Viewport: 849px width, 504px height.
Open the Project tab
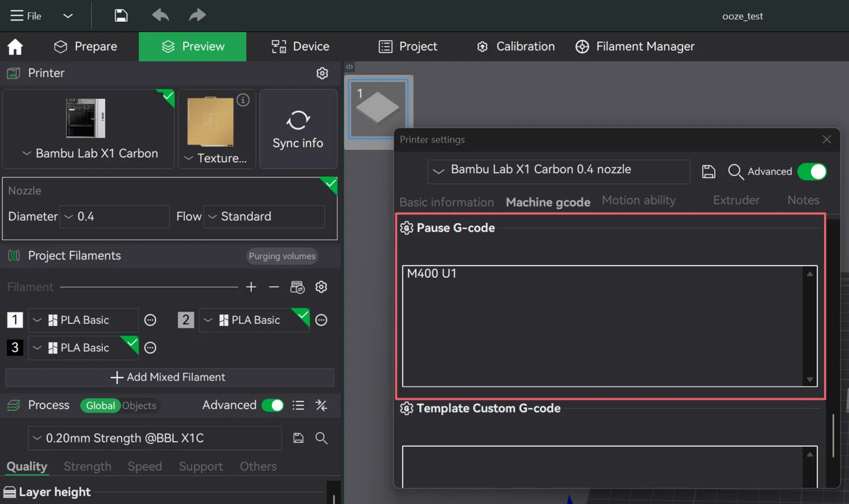tap(408, 47)
